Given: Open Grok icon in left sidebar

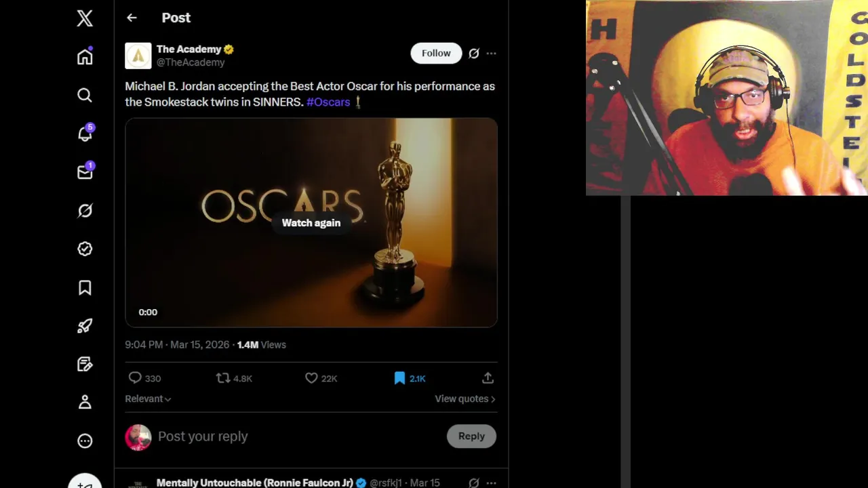Looking at the screenshot, I should click(x=85, y=211).
